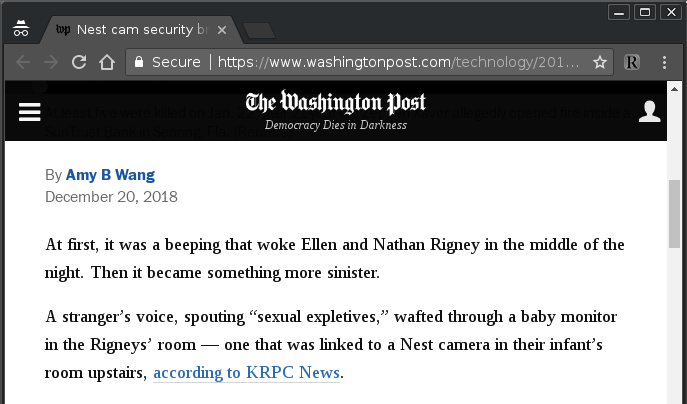Click the forward navigation arrow
This screenshot has width=687, height=404.
pos(51,62)
